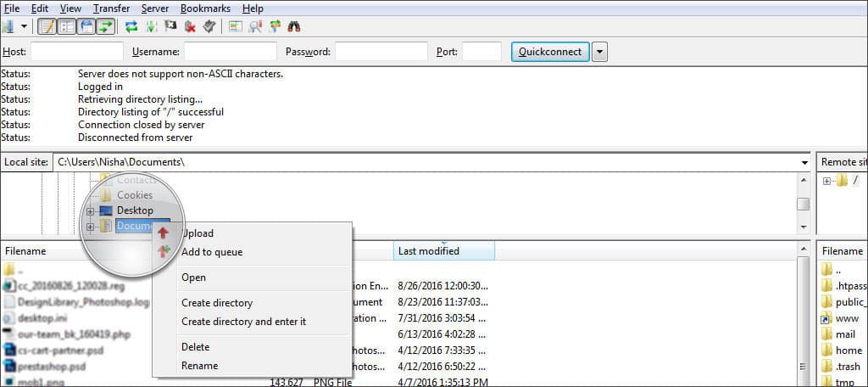Screen dimensions: 868x387
Task: Toggle the transfer queue display
Action: pyautogui.click(x=106, y=26)
